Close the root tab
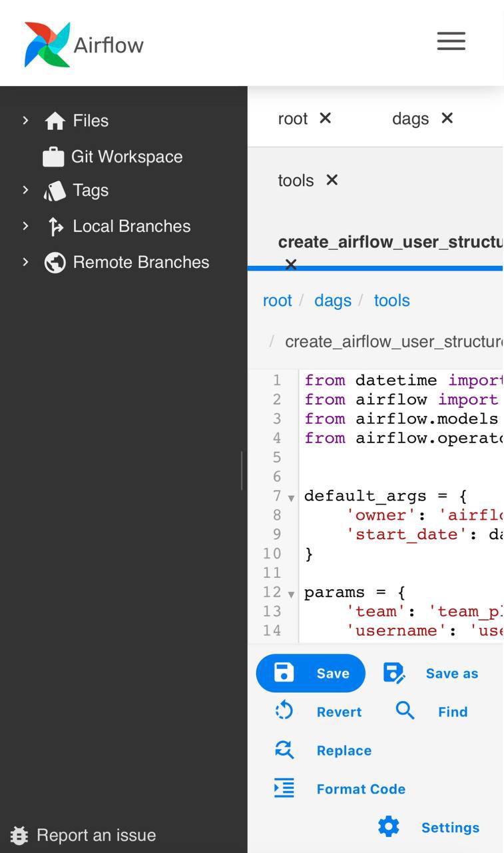This screenshot has width=504, height=853. point(325,118)
